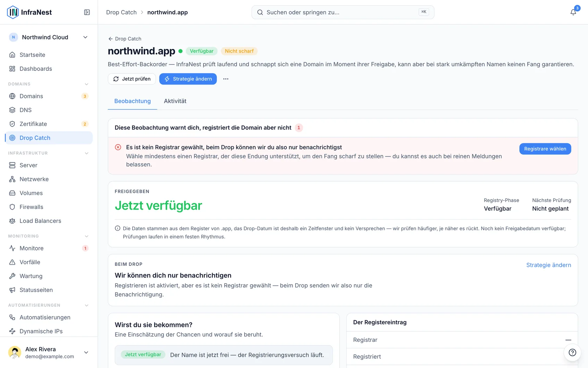Click the Registrar row in Der Registereintrag
Image resolution: width=588 pixels, height=368 pixels.
coord(462,340)
